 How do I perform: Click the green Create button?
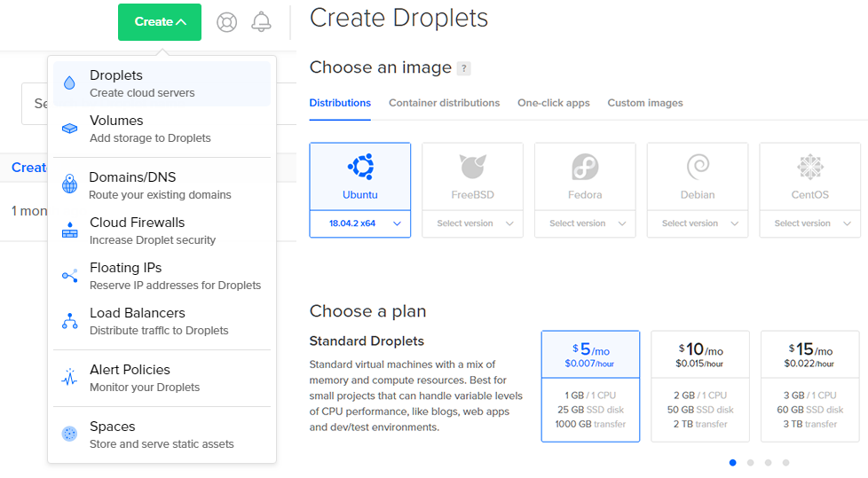click(160, 22)
